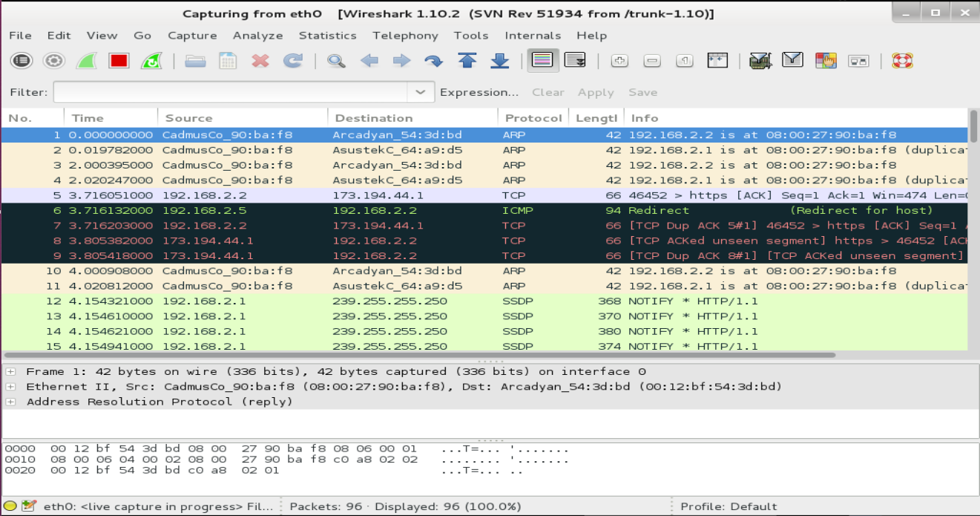Viewport: 980px width, 516px height.
Task: Open preferences toolbar icon
Action: click(858, 61)
